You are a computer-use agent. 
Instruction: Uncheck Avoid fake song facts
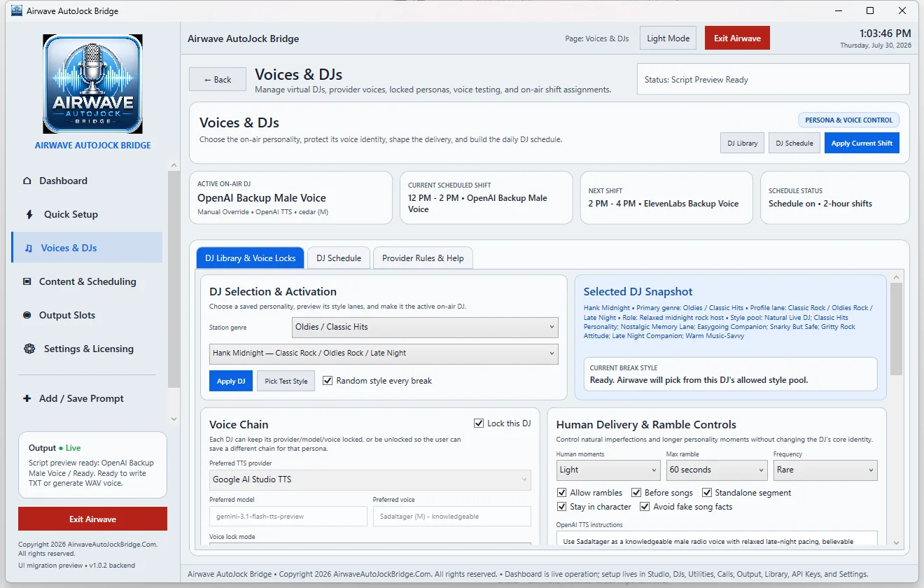pyautogui.click(x=645, y=507)
